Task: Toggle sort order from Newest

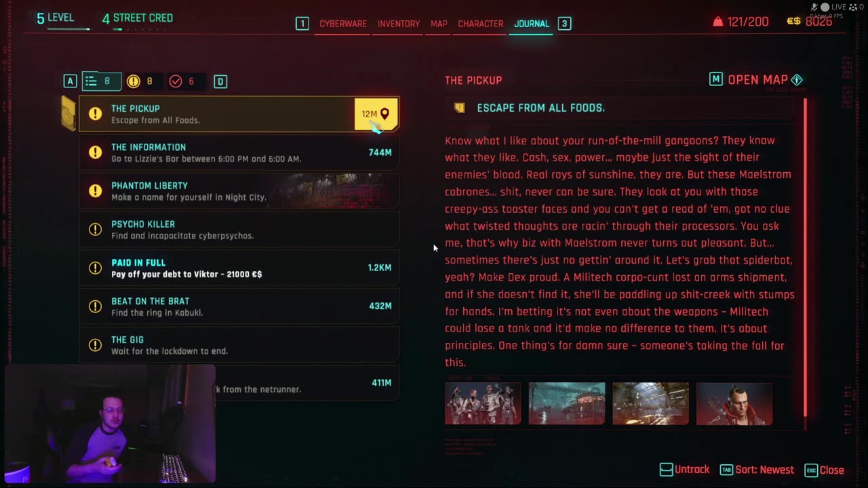Action: click(x=757, y=470)
